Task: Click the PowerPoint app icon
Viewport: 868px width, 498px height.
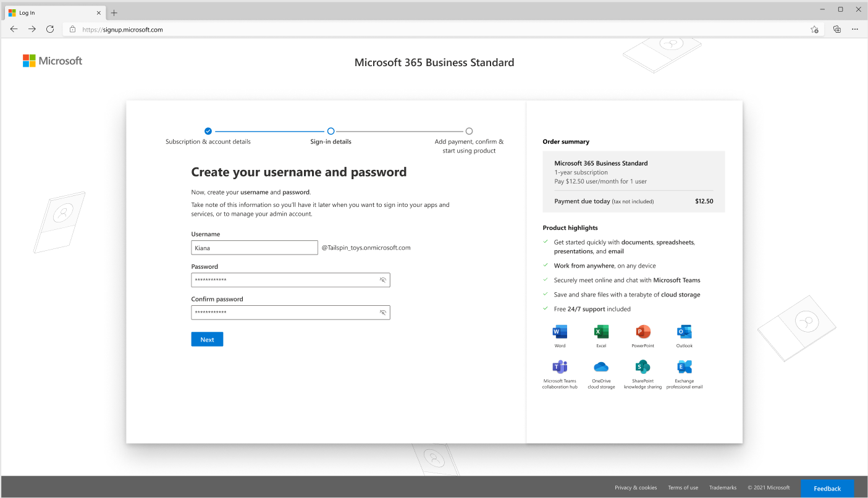Action: 643,331
